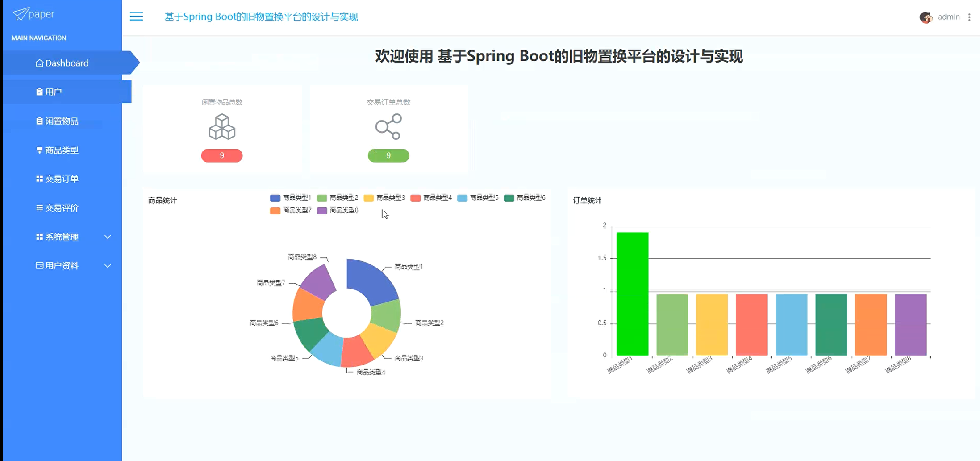The height and width of the screenshot is (461, 980).
Task: Click the 商品类型2 label beside the pie
Action: tap(430, 323)
